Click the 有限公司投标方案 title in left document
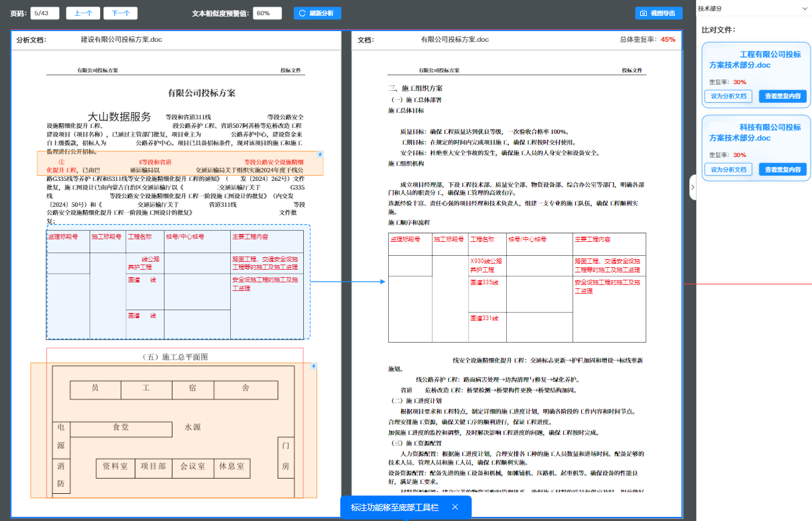This screenshot has height=521, width=812. [x=202, y=93]
